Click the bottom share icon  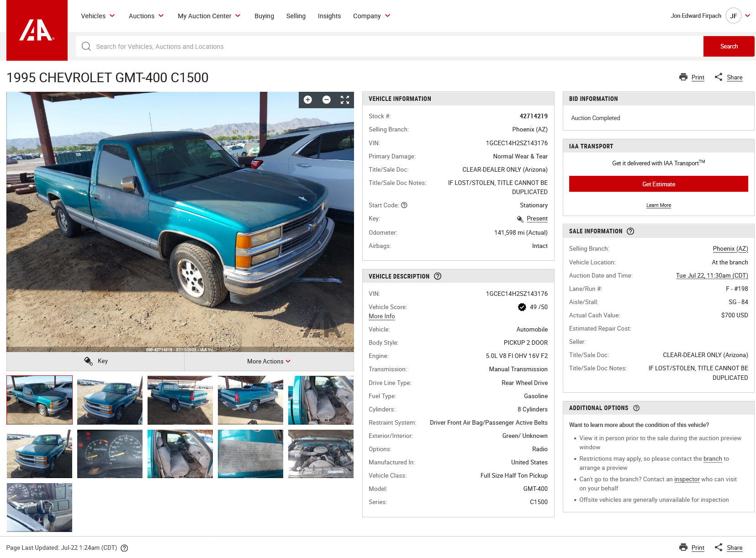[x=719, y=547]
